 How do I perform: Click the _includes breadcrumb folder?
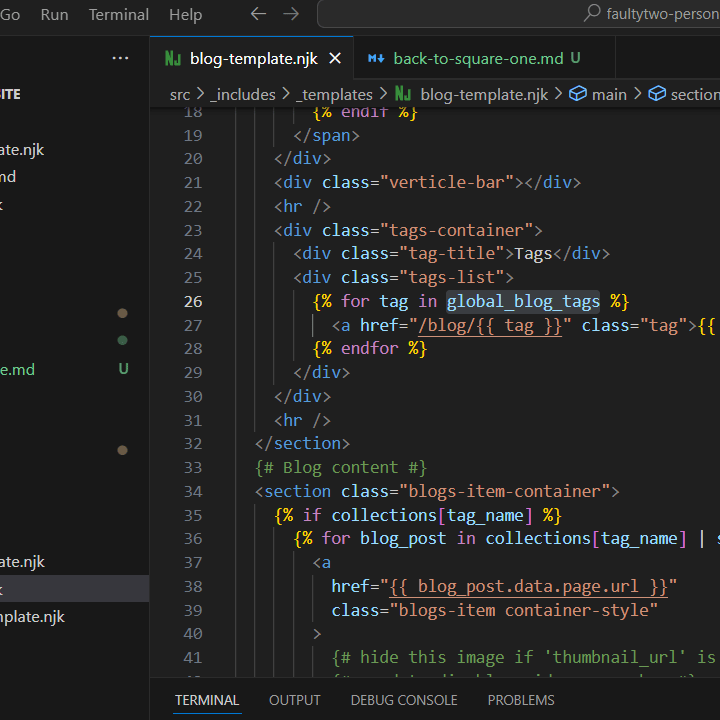[x=243, y=94]
